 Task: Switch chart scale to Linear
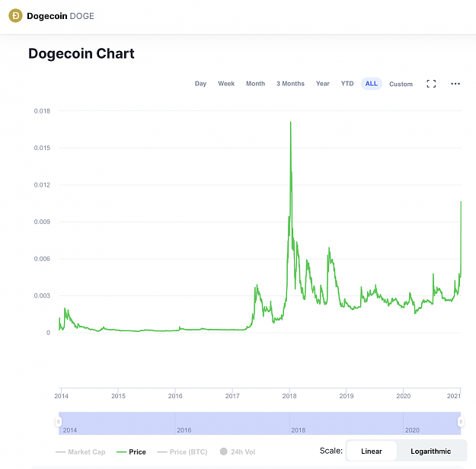[x=371, y=451]
